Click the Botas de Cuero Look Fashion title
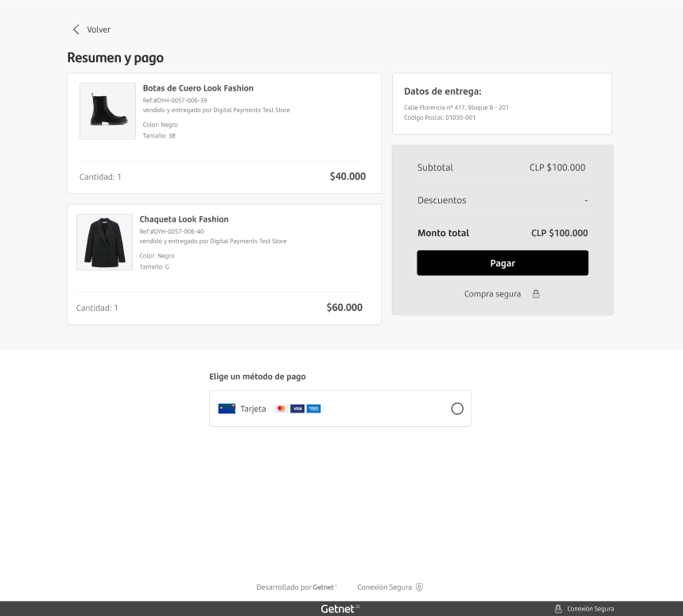 coord(198,88)
